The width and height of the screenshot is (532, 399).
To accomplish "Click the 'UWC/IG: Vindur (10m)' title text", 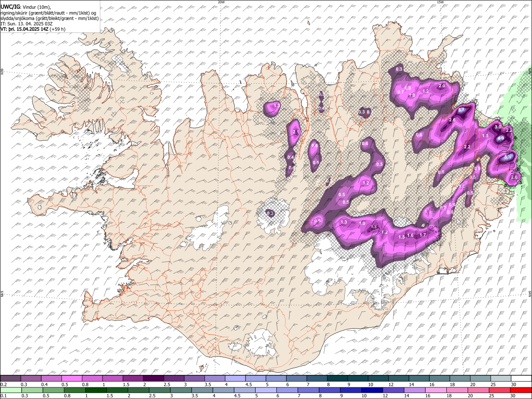I will [26, 7].
